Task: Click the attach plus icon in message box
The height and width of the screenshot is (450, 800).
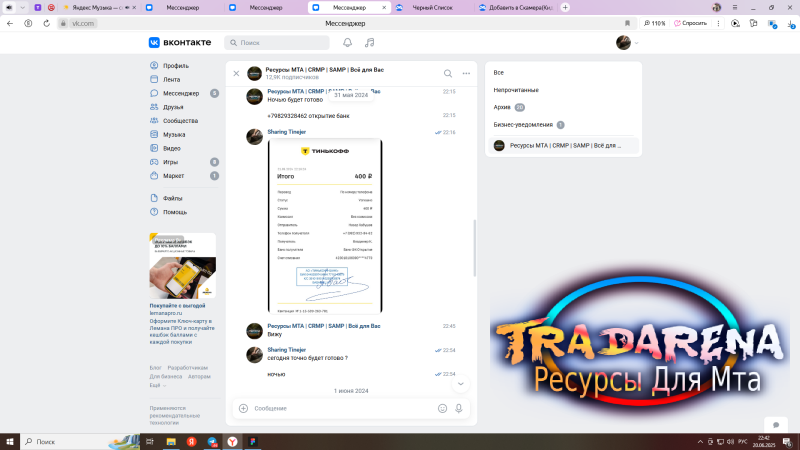Action: click(243, 408)
